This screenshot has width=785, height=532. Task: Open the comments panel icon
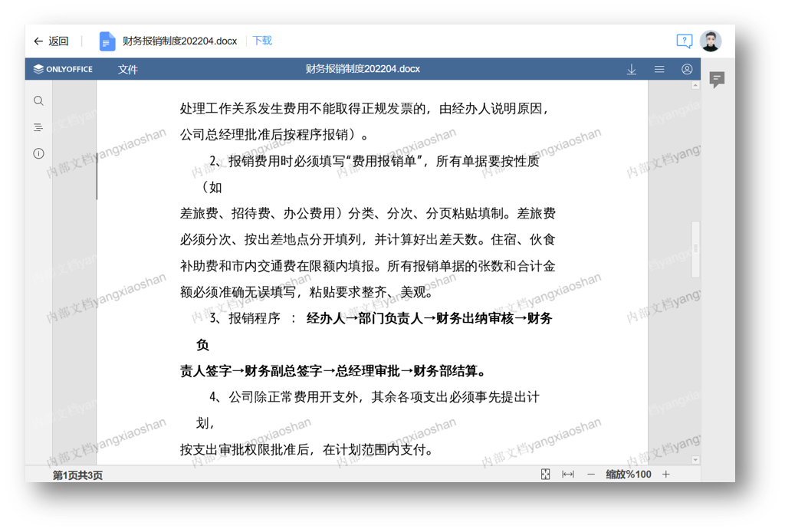pyautogui.click(x=718, y=79)
